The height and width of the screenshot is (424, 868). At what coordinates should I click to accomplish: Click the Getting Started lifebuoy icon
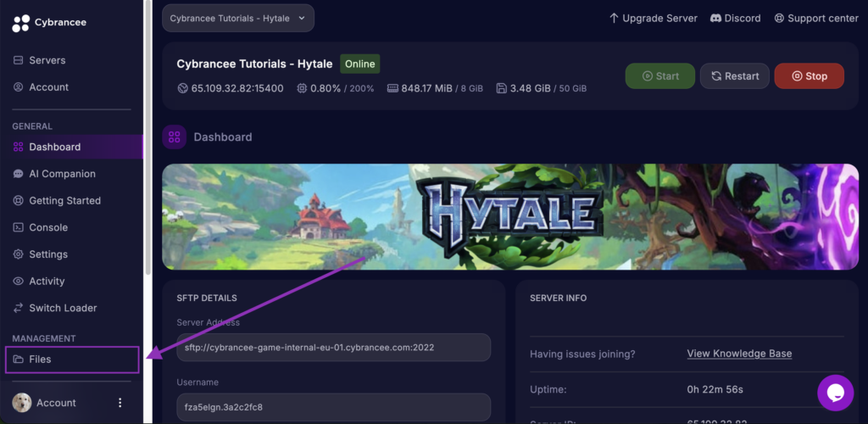coord(19,200)
